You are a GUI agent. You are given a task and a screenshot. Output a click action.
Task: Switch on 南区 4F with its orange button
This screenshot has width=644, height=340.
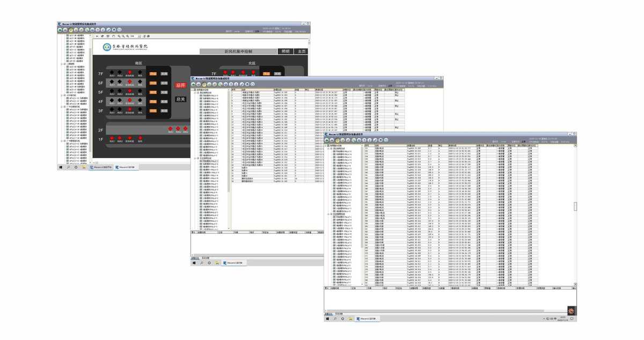click(153, 101)
